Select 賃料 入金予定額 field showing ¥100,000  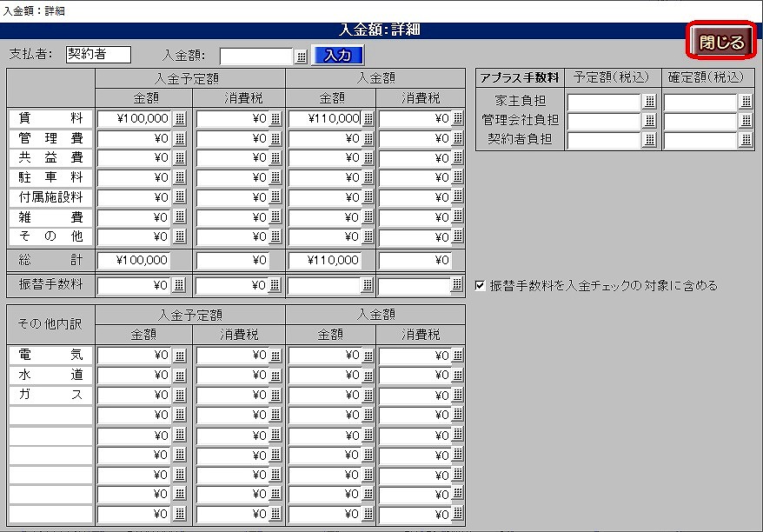(134, 118)
